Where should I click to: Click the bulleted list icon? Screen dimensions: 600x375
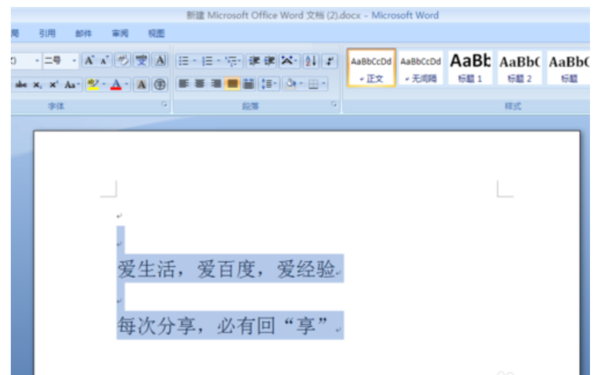(186, 61)
